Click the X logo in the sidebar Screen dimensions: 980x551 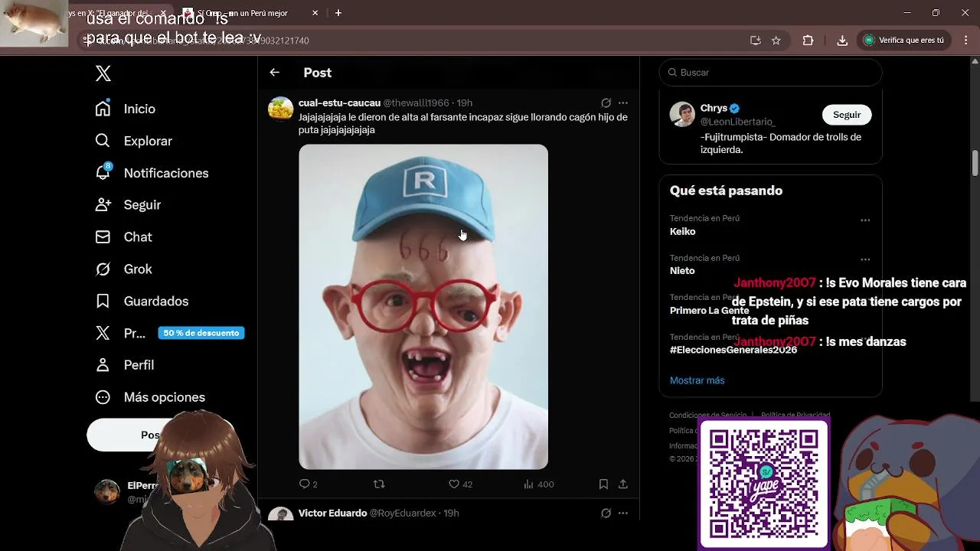(103, 73)
